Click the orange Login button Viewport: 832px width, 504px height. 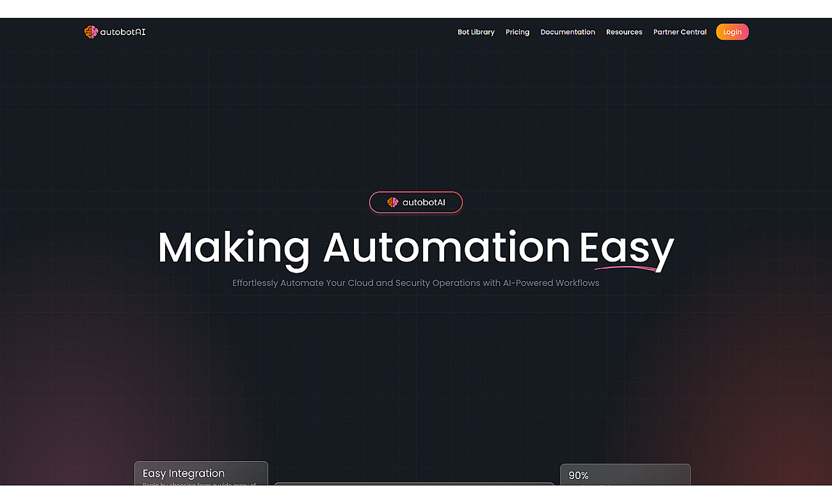[x=732, y=32]
